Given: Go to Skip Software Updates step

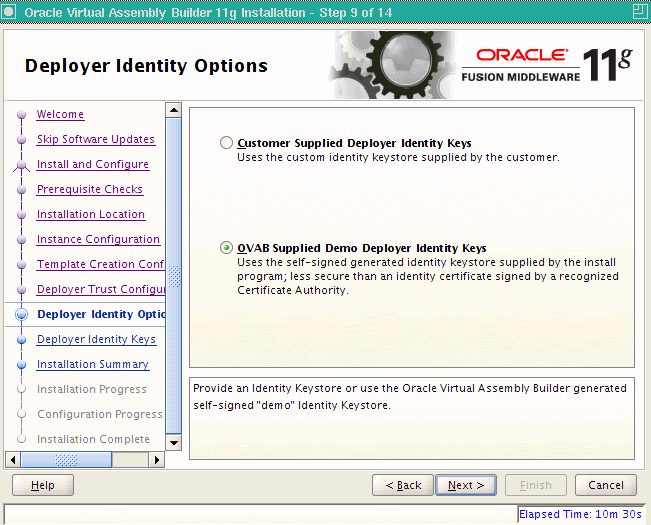Looking at the screenshot, I should tap(95, 139).
